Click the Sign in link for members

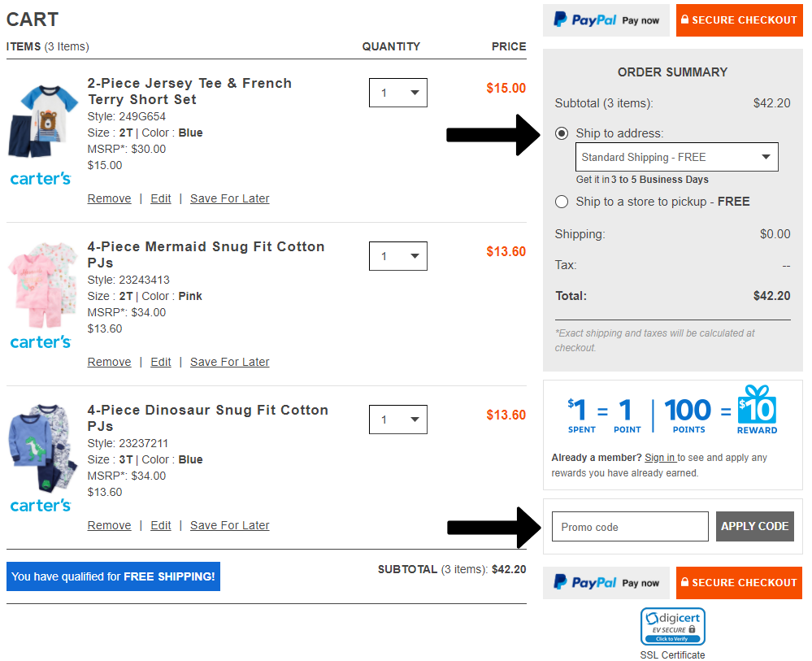pos(659,458)
